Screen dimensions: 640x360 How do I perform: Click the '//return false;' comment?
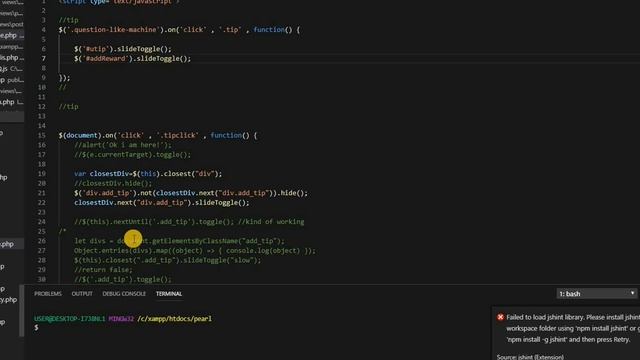(103, 270)
